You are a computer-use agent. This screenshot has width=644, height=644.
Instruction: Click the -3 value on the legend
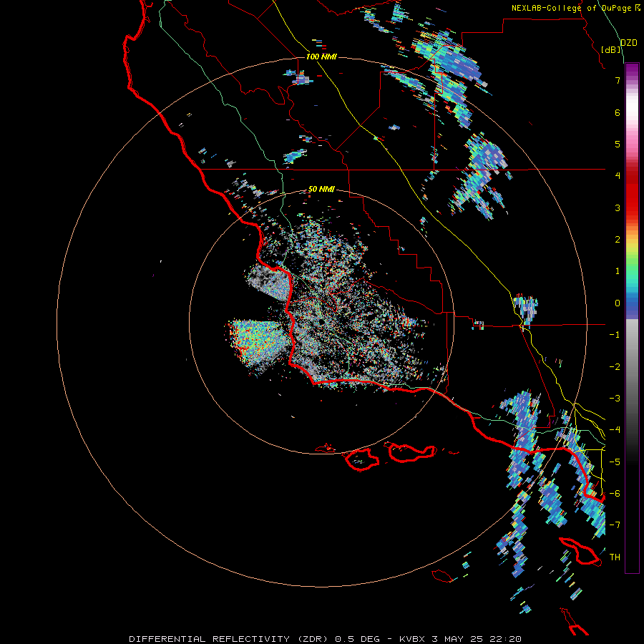pos(615,399)
